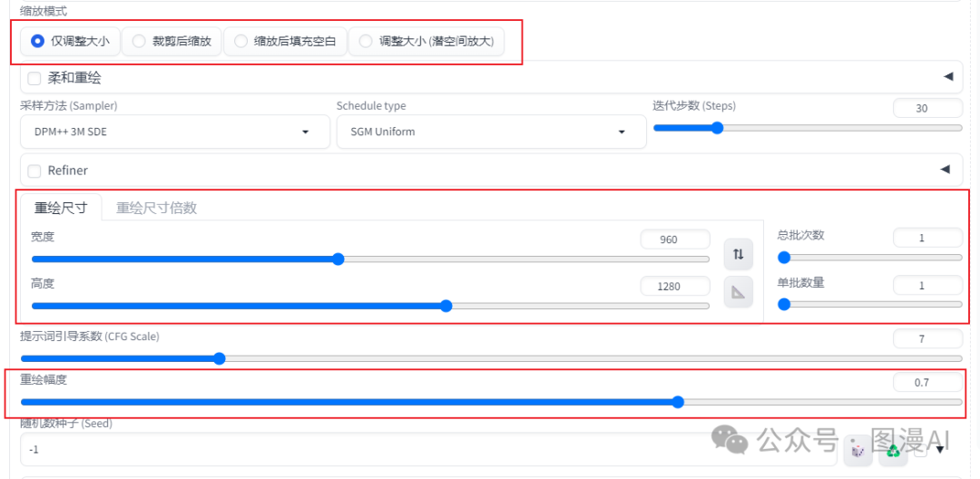Select the 仅调整大小 resize mode
This screenshot has height=479, width=980.
click(x=70, y=41)
